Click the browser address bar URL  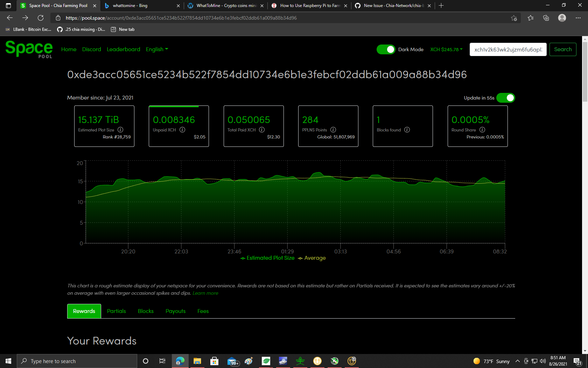coord(181,18)
